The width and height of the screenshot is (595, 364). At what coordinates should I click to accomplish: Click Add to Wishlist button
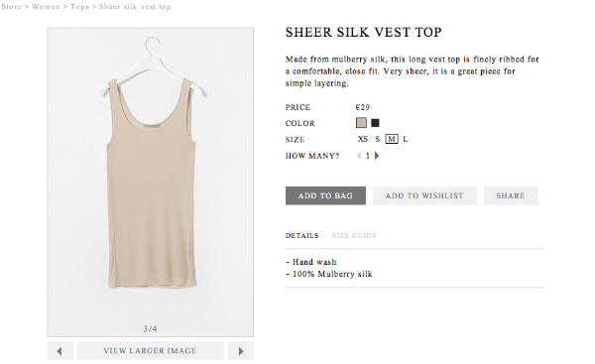point(424,195)
